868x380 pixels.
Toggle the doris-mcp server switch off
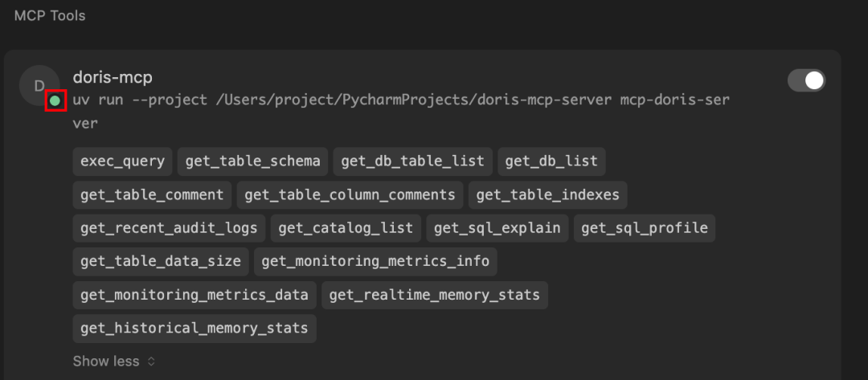806,80
